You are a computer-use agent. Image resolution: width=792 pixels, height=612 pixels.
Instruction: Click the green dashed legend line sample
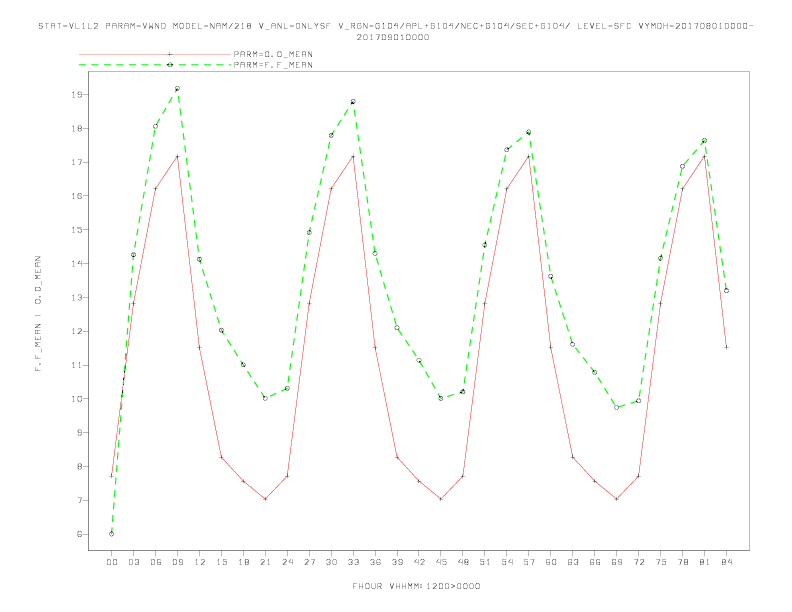[x=155, y=65]
